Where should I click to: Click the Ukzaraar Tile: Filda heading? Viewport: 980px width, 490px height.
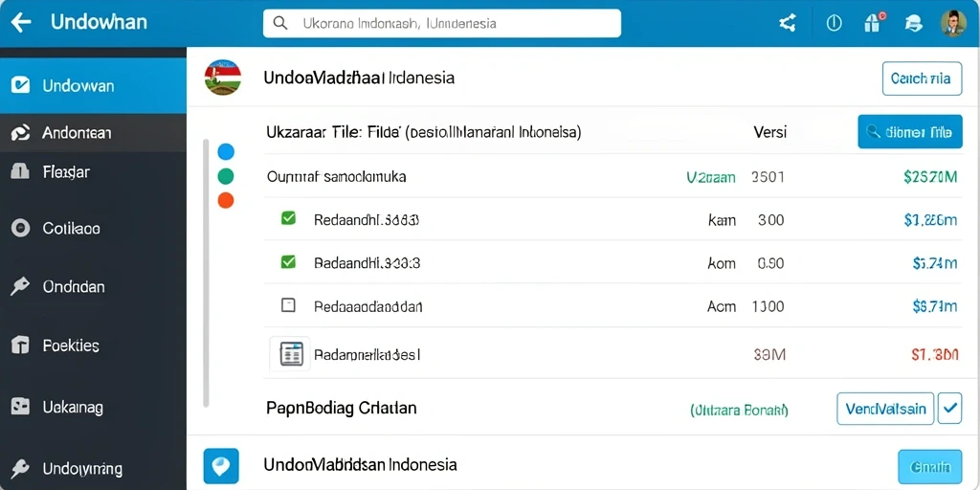point(424,132)
